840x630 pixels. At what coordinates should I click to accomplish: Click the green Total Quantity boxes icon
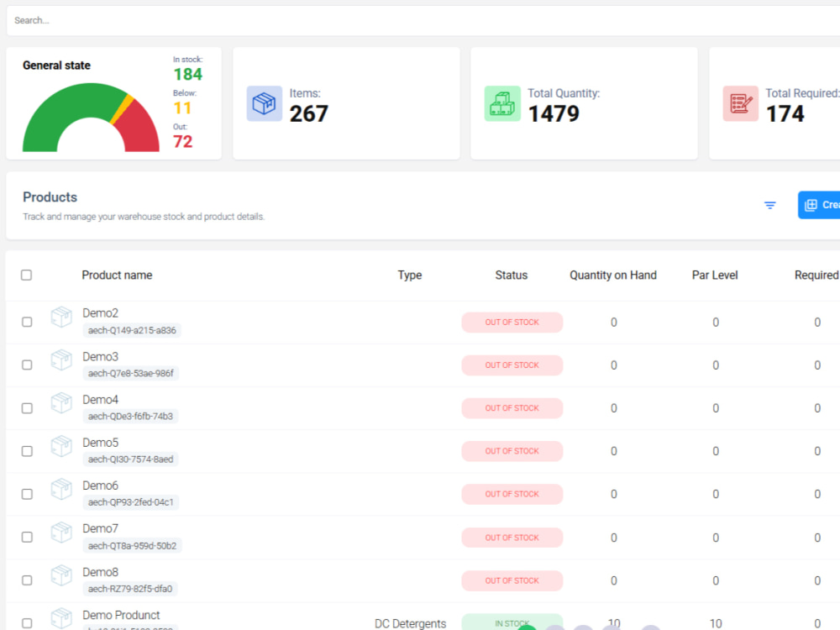[502, 103]
